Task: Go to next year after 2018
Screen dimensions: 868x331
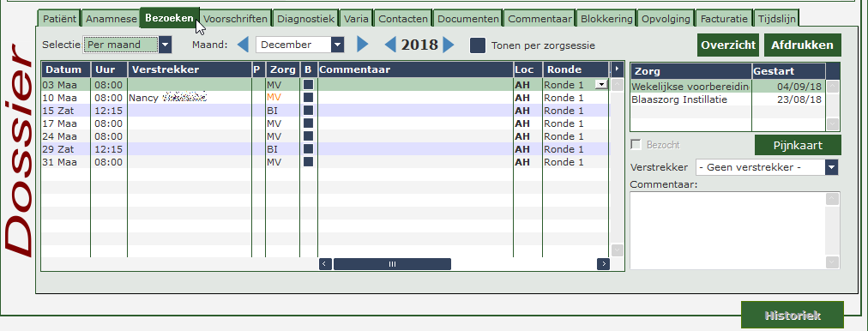Action: pyautogui.click(x=449, y=45)
